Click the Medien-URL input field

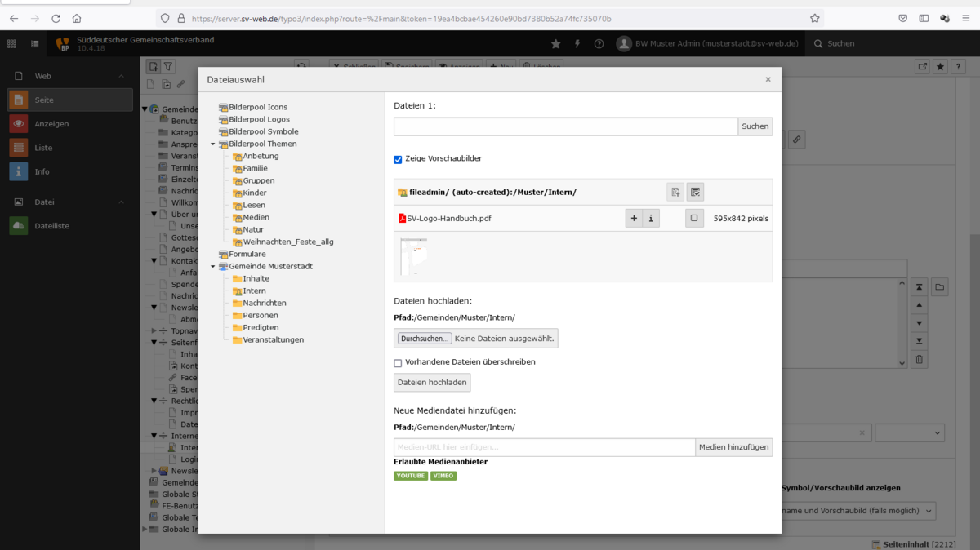544,447
